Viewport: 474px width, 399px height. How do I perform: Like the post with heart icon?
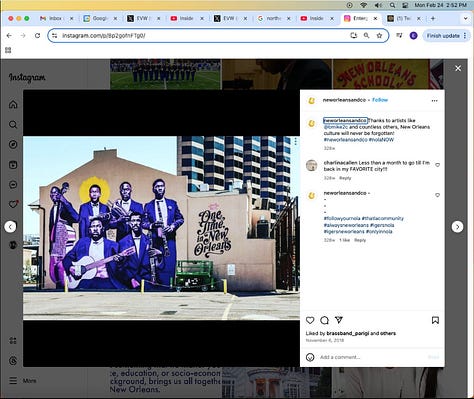click(x=310, y=320)
